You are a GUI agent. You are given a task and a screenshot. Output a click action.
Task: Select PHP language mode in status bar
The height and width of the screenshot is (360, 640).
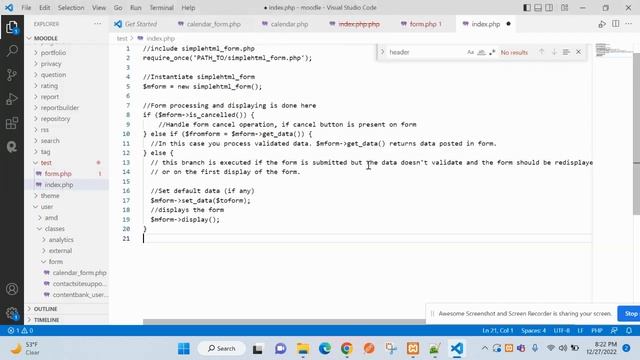pos(597,331)
